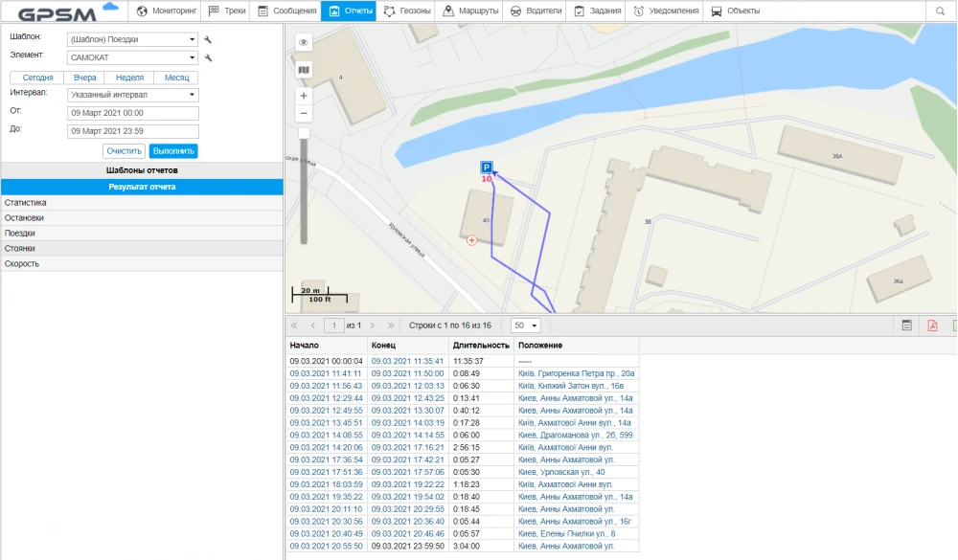Screen dimensions: 958x560
Task: Switch to the Мониторинг tab
Action: click(167, 11)
